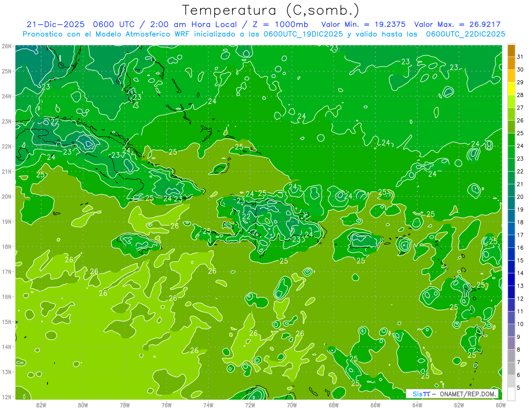Image resolution: width=532 pixels, height=411 pixels.
Task: Click the 20N latitude axis label
Action: (x=6, y=196)
